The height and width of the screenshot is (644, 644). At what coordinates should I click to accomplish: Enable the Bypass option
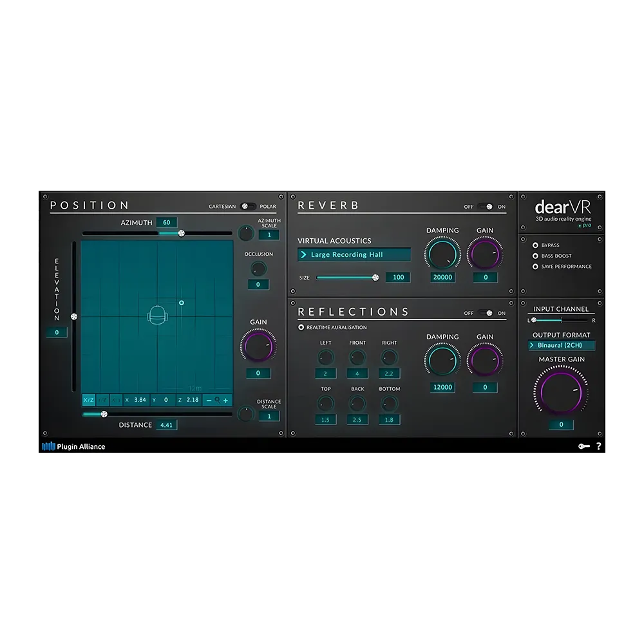pyautogui.click(x=535, y=245)
